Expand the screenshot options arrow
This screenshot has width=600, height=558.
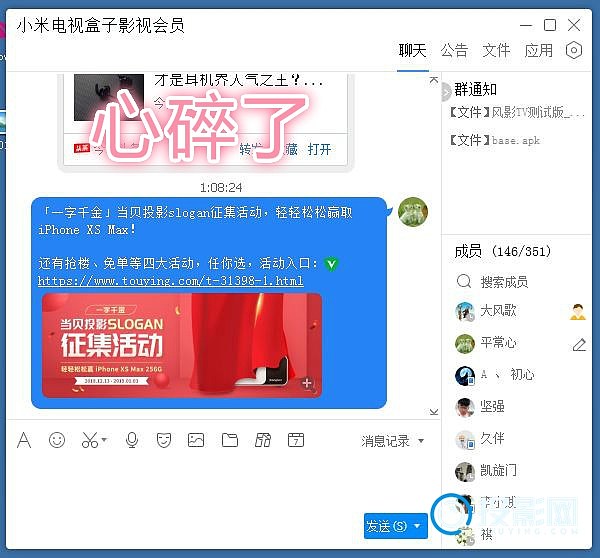click(x=104, y=440)
